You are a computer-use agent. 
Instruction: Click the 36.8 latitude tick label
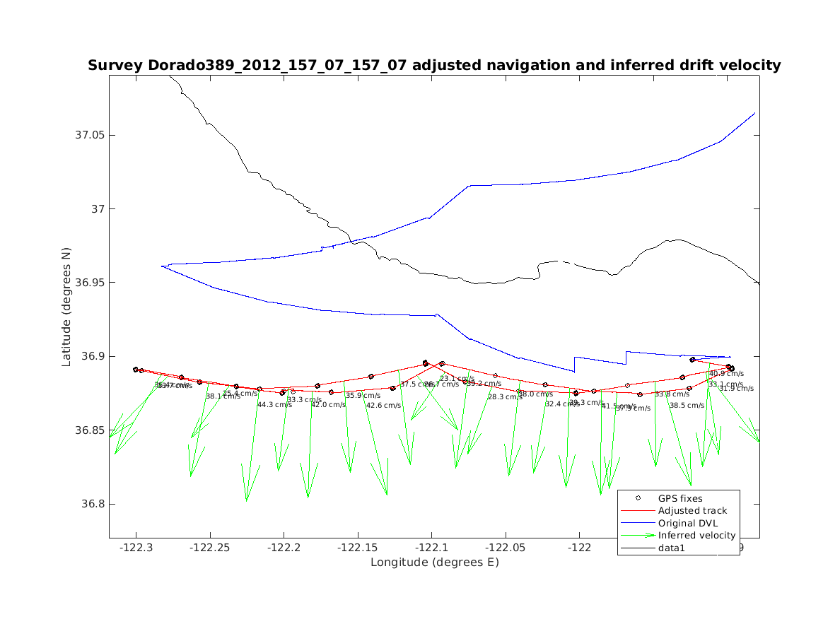pyautogui.click(x=91, y=505)
